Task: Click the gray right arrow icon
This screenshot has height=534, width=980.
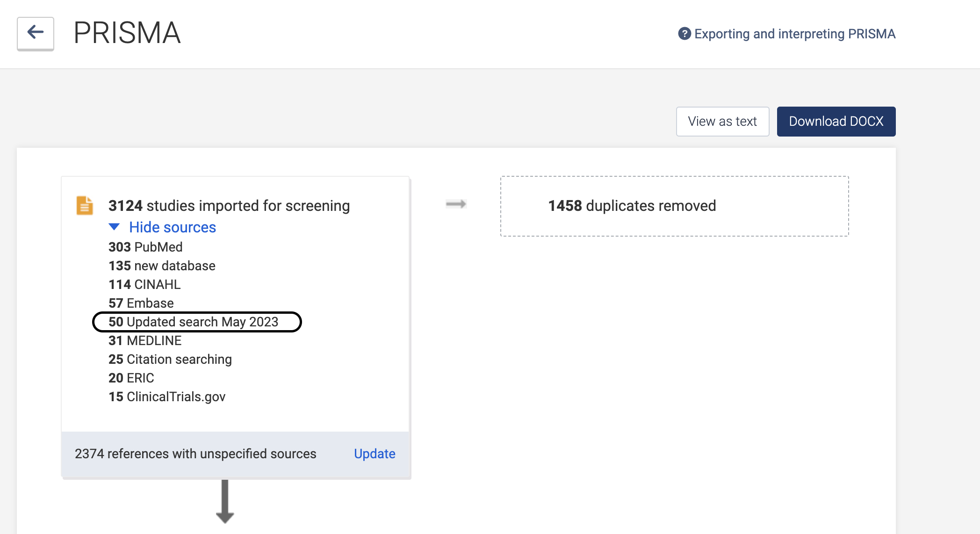Action: 456,204
